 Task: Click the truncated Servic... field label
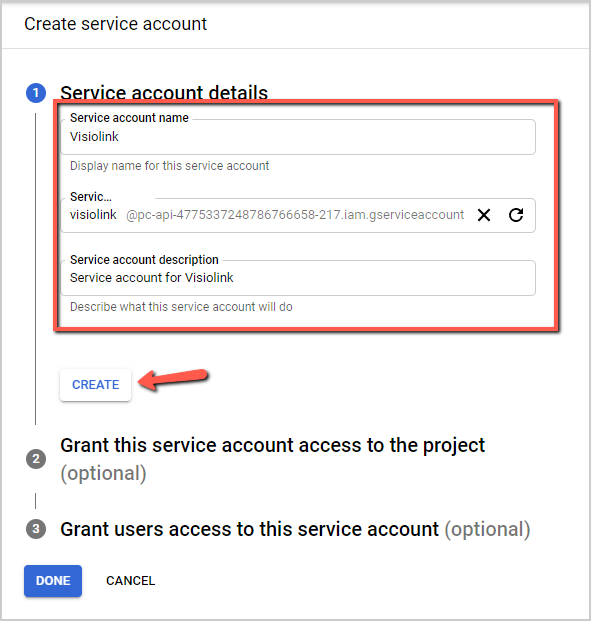[91, 196]
